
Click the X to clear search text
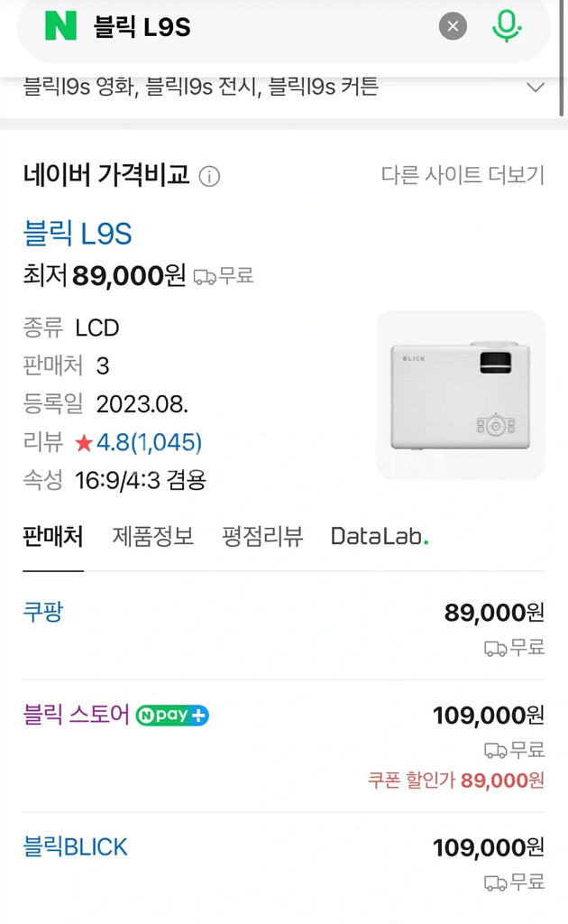[453, 26]
